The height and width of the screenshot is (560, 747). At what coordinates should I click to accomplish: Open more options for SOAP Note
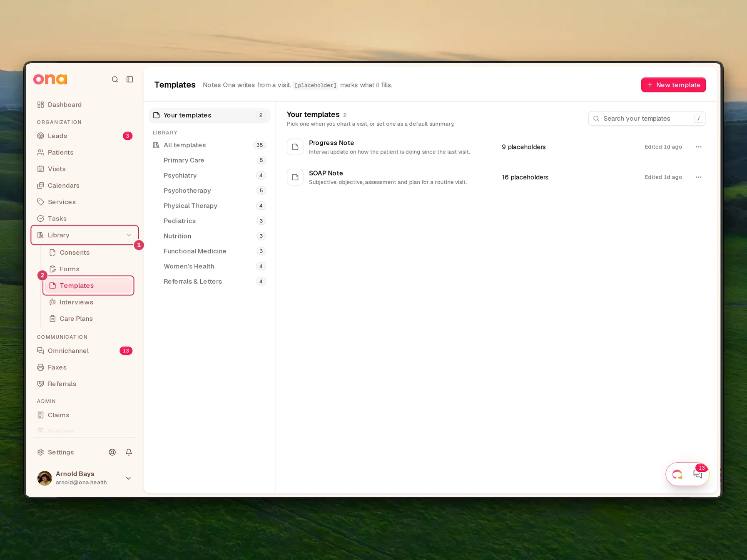699,177
